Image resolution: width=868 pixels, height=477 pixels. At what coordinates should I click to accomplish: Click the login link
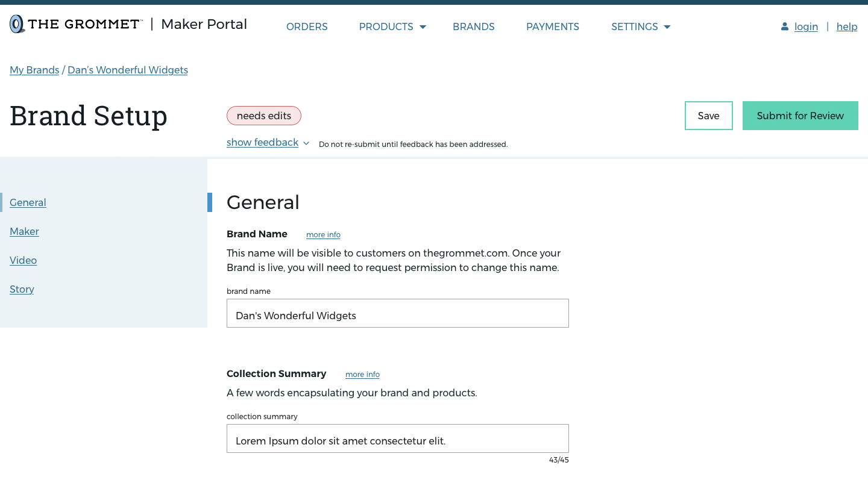806,26
